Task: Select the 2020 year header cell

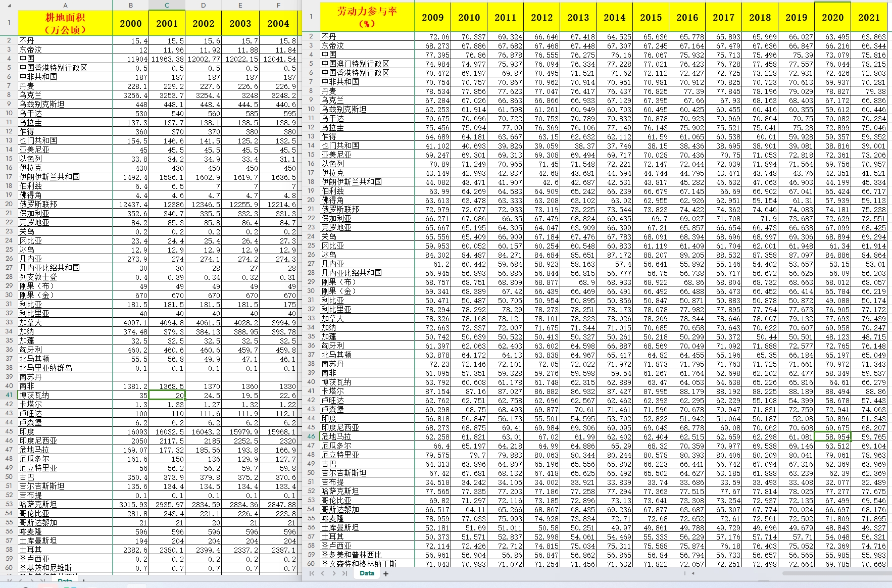Action: point(833,17)
